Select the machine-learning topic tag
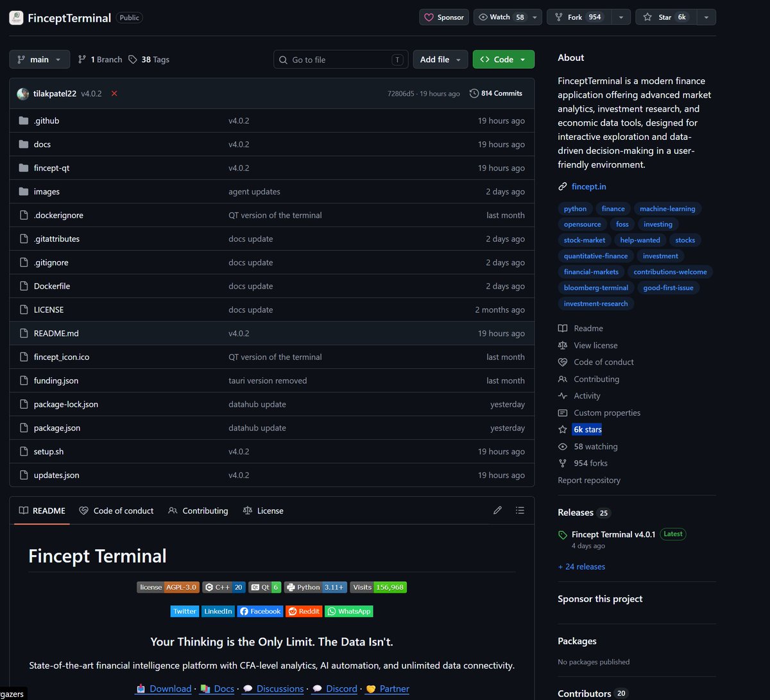 click(667, 209)
